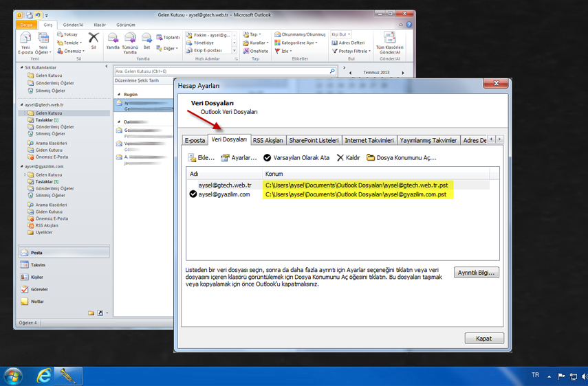The height and width of the screenshot is (386, 588).
Task: Click the Ayrıntılı Bilgi... button
Action: point(477,273)
